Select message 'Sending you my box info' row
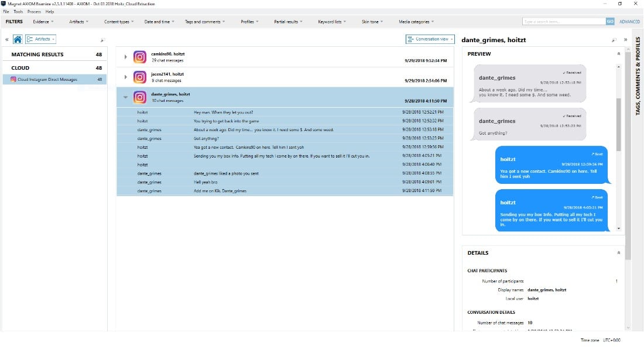Image resolution: width=644 pixels, height=349 pixels. (x=285, y=156)
